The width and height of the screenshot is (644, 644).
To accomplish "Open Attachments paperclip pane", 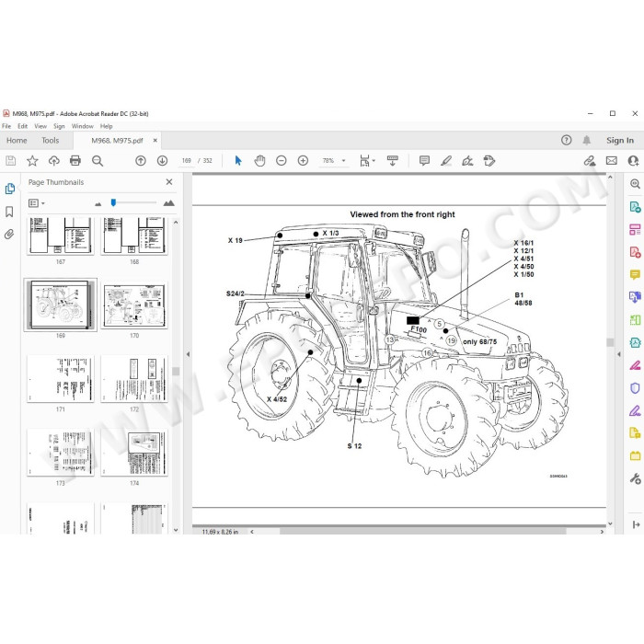I will point(9,234).
